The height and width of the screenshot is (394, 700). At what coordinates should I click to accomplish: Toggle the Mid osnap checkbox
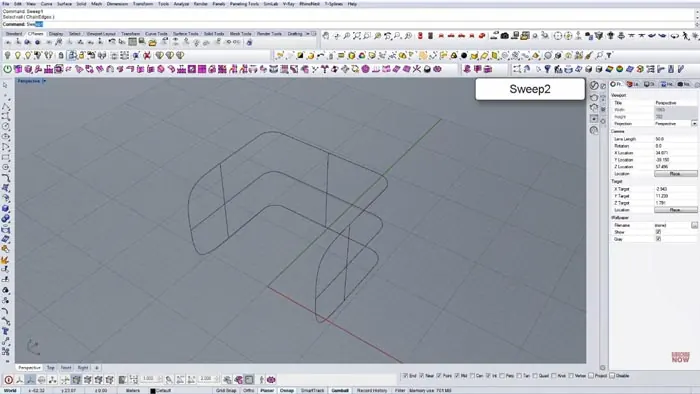[x=457, y=376]
